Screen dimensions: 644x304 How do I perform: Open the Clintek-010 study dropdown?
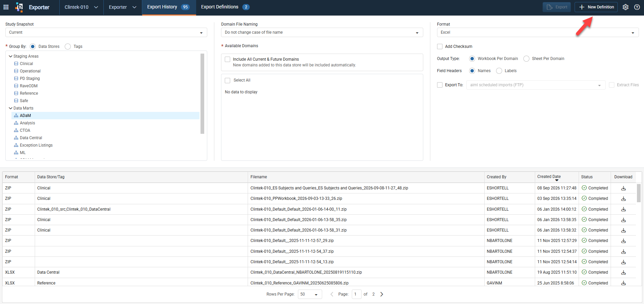(81, 7)
